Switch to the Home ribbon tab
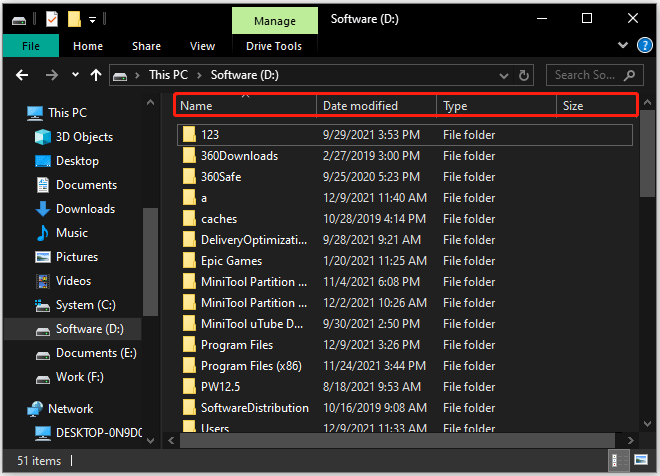Image resolution: width=660 pixels, height=476 pixels. coord(88,46)
